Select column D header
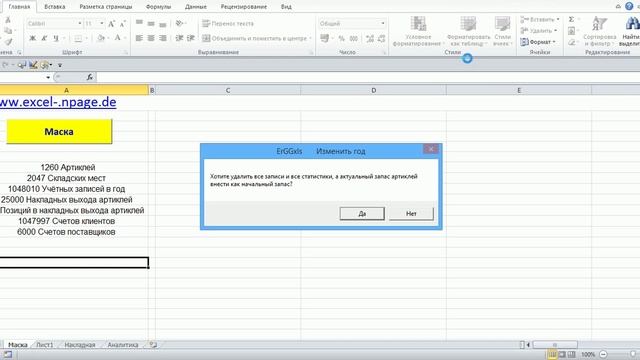This screenshot has width=640, height=360. [x=373, y=90]
